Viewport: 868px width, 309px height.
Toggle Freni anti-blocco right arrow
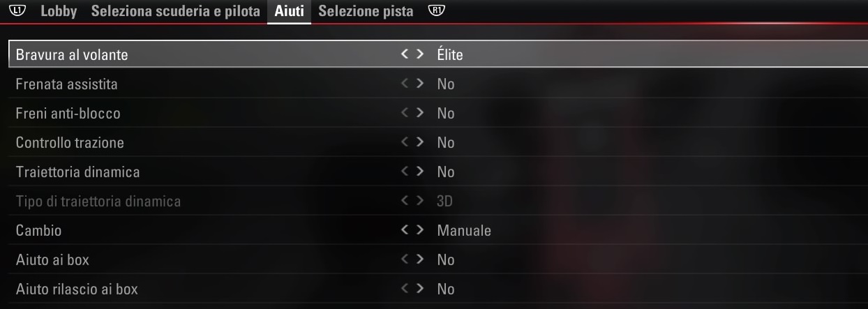pos(419,113)
